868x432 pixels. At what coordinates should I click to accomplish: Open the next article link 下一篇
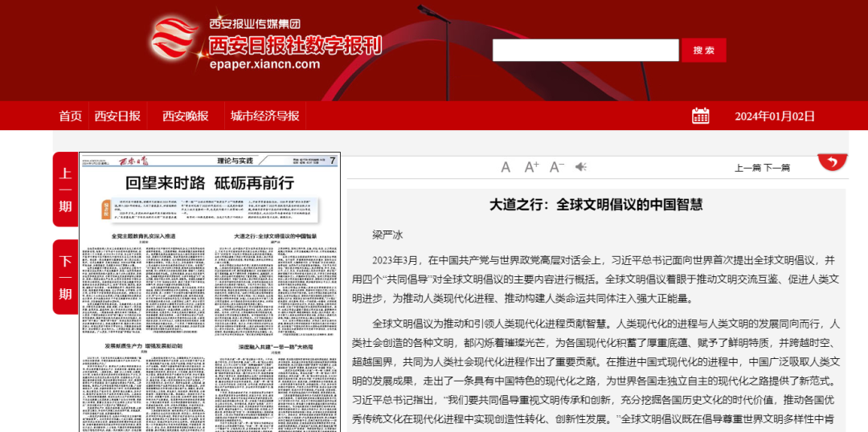coord(776,168)
